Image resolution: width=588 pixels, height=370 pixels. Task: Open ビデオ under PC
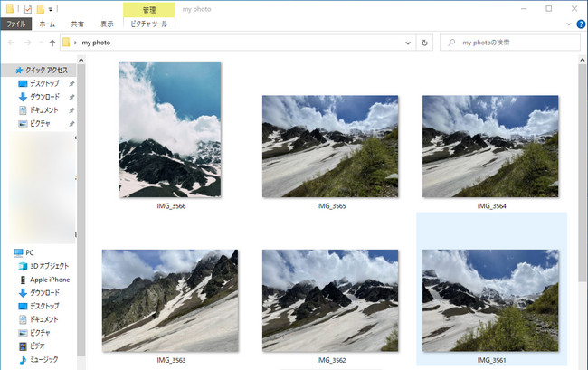(x=37, y=346)
